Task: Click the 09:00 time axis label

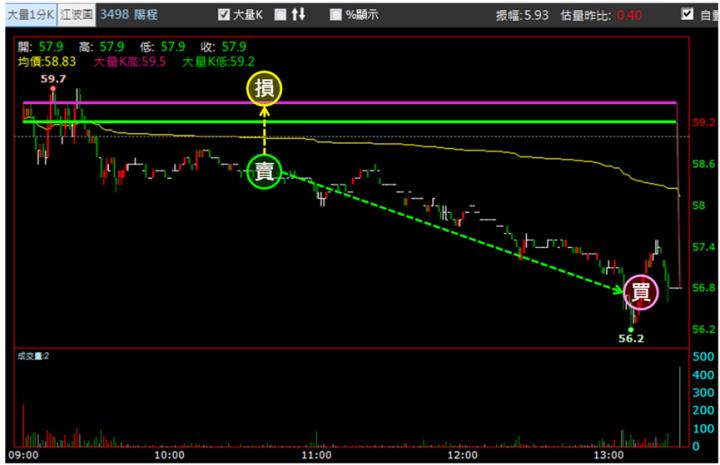Action: 23,455
